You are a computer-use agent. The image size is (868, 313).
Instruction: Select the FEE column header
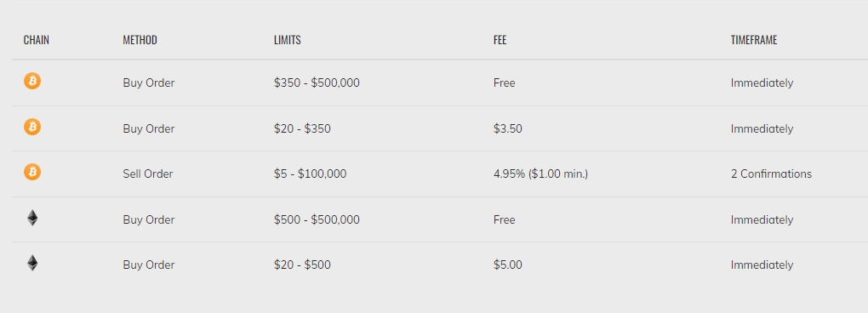tap(500, 40)
